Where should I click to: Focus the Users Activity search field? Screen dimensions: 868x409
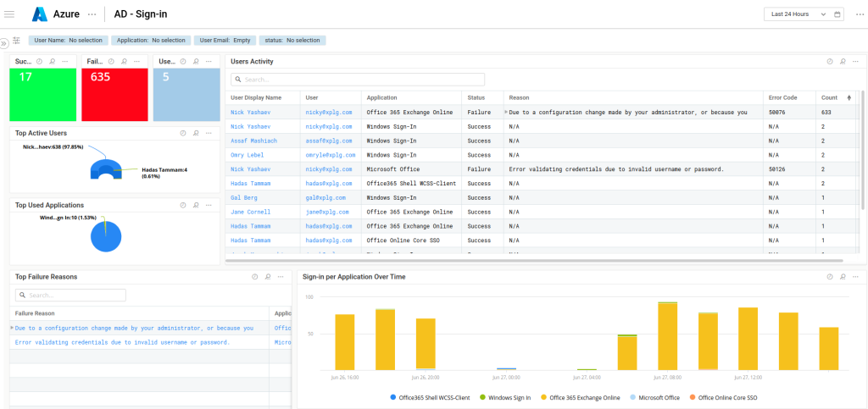(x=358, y=80)
